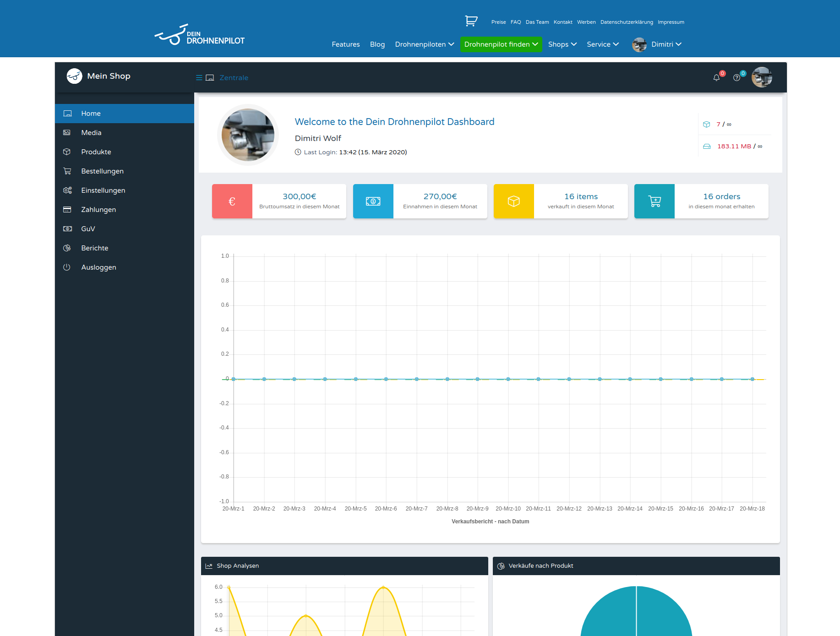Click the Home sidebar icon
The image size is (840, 636).
click(67, 114)
